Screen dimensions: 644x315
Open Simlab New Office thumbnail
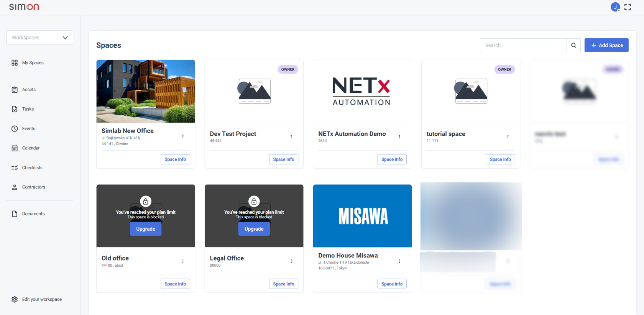(146, 91)
